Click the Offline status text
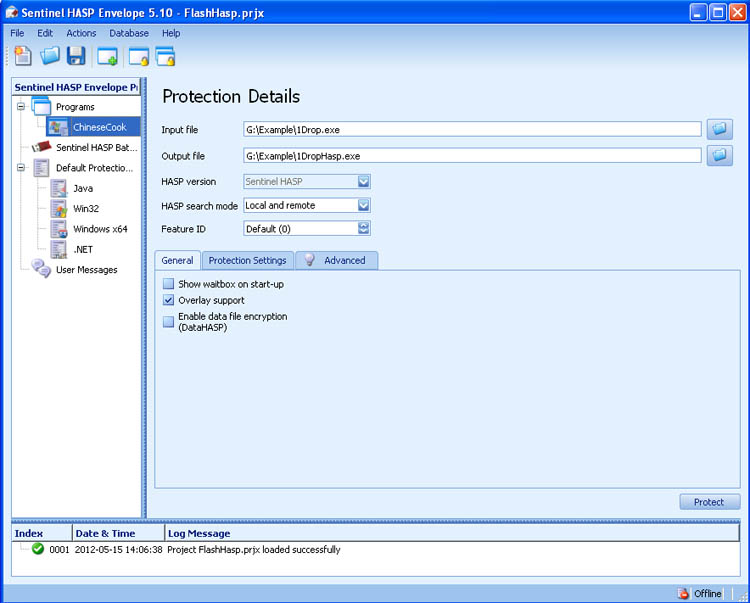The image size is (750, 603). tap(707, 593)
